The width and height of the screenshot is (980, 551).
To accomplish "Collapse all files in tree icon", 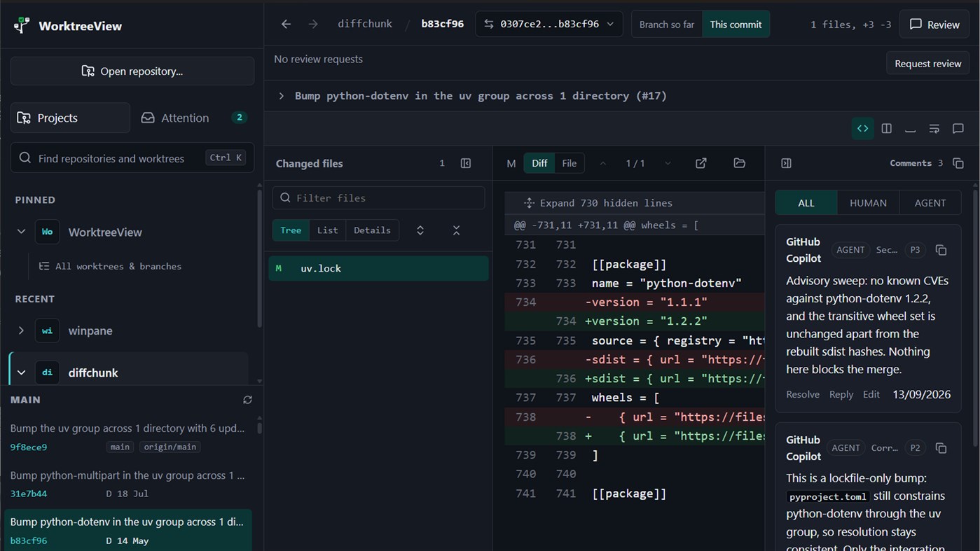I will click(456, 230).
